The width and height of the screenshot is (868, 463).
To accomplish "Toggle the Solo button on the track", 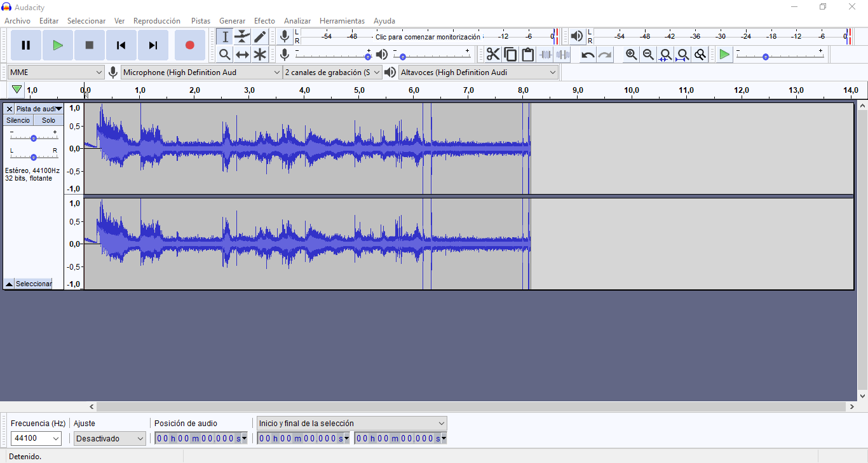I will [48, 120].
